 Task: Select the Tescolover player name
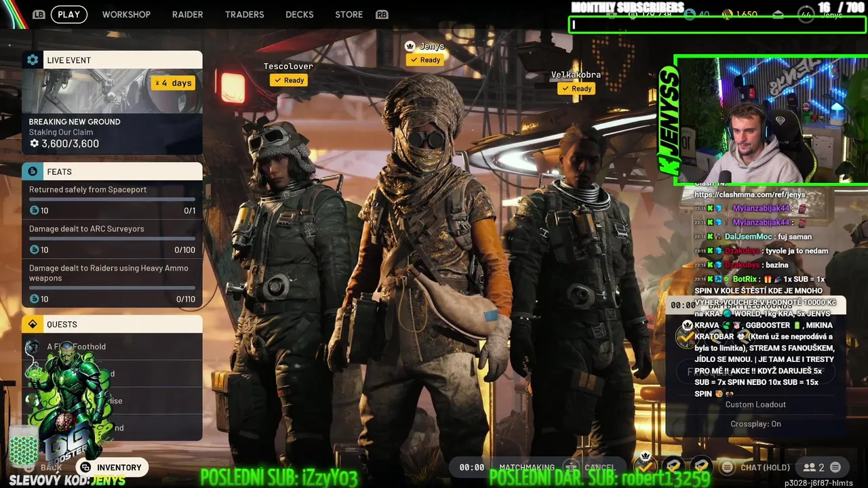[x=288, y=66]
